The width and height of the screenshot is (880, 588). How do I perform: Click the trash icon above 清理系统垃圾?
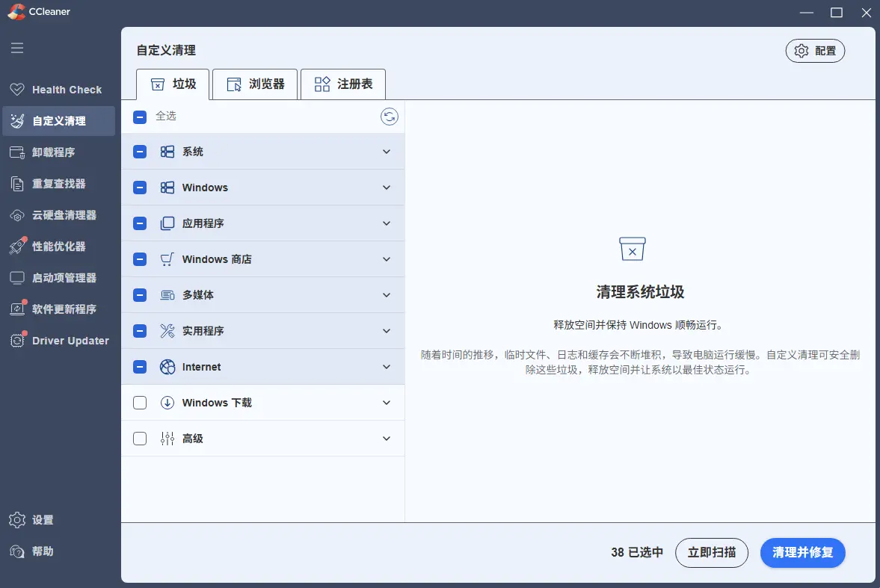click(633, 249)
